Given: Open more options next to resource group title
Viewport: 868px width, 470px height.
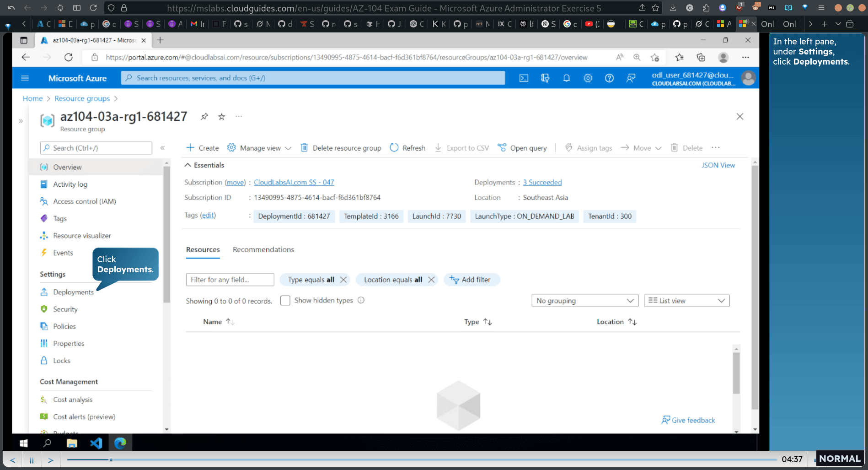Looking at the screenshot, I should click(x=239, y=116).
